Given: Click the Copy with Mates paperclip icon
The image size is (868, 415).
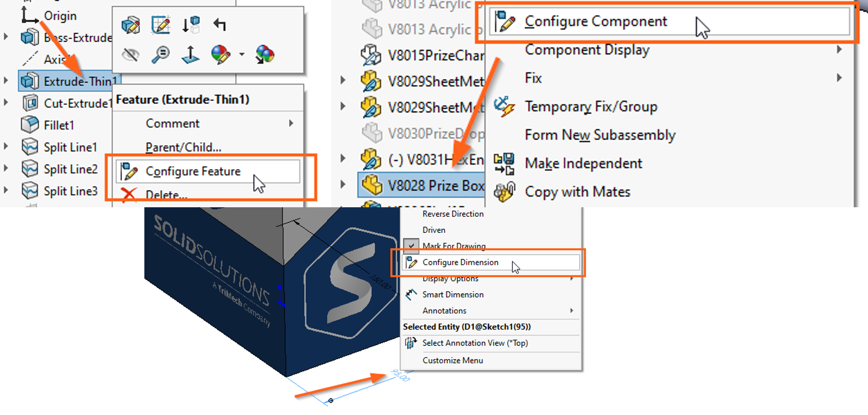Looking at the screenshot, I should (504, 191).
